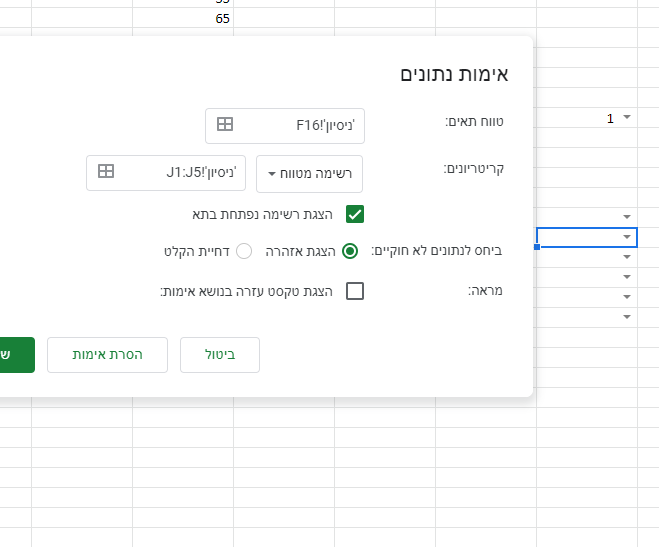
Task: Select the 'הצגת אזהרה' radio button
Action: point(350,251)
